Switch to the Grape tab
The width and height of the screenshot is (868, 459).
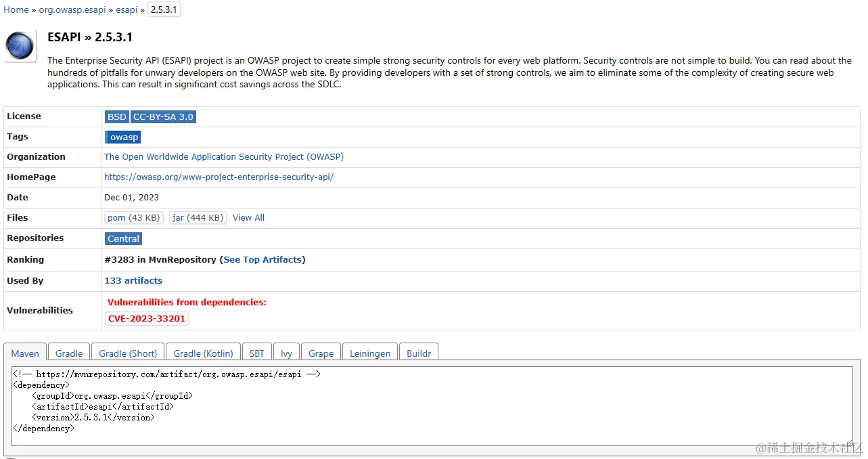(321, 353)
